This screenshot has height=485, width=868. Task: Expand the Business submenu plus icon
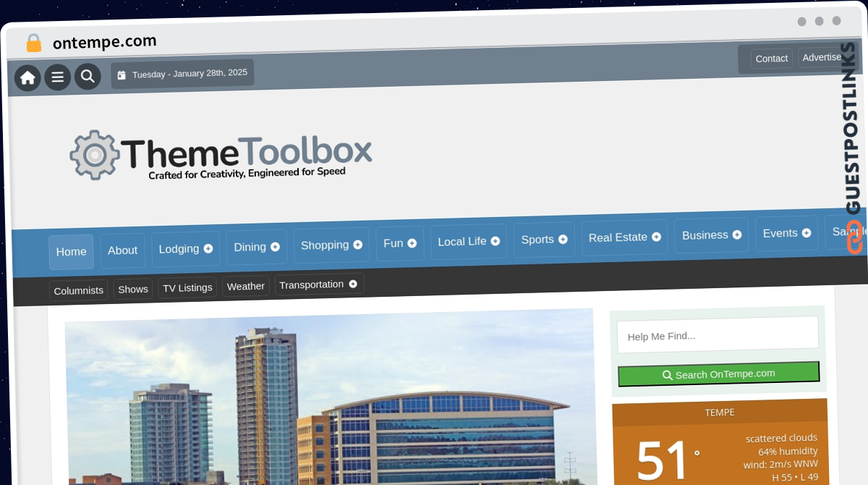click(737, 235)
